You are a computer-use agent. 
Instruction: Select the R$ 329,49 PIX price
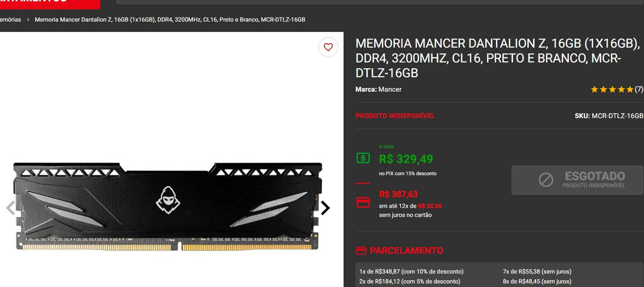click(406, 159)
